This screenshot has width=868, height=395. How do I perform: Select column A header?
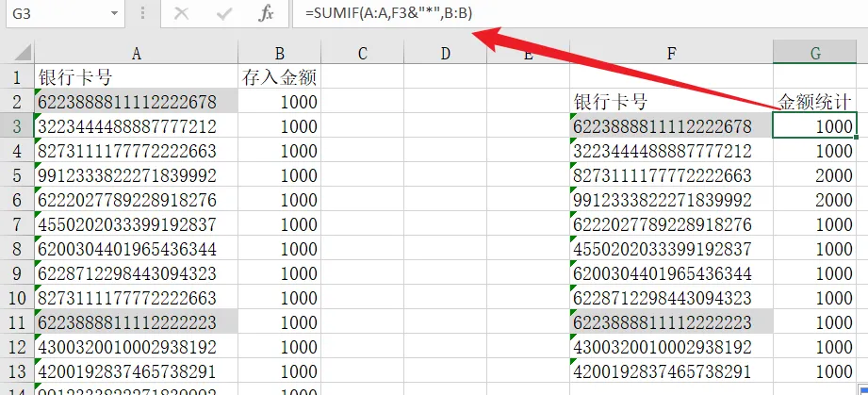click(x=136, y=54)
